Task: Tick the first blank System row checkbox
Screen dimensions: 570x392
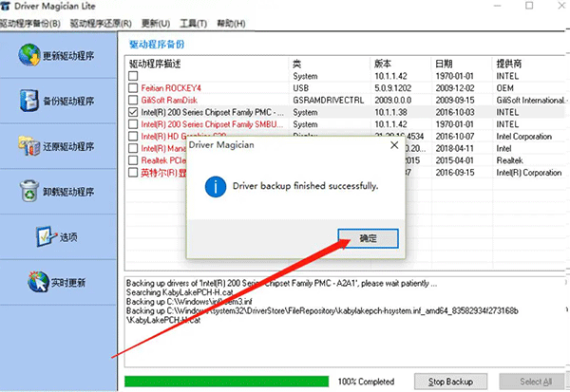Action: [133, 76]
